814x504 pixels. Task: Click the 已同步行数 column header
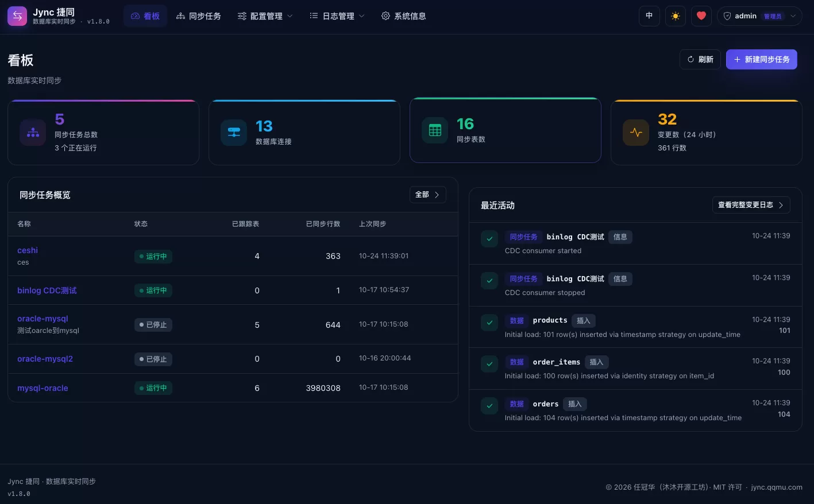(323, 224)
